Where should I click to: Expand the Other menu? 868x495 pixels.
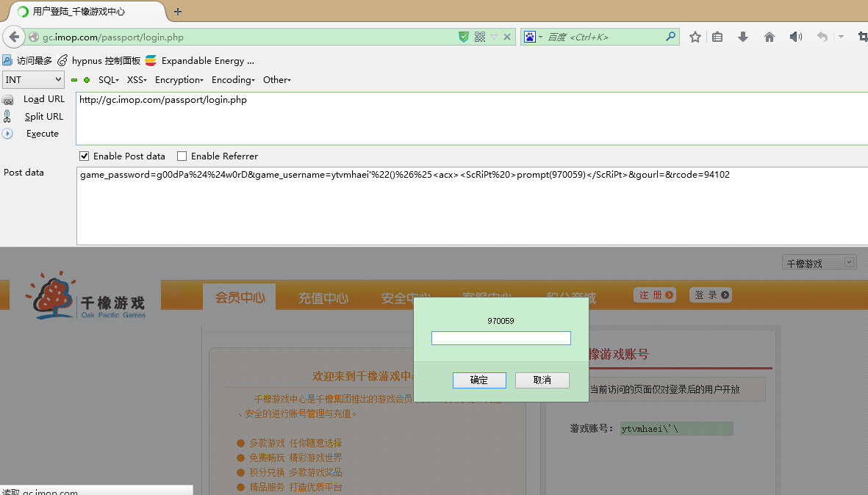(277, 79)
